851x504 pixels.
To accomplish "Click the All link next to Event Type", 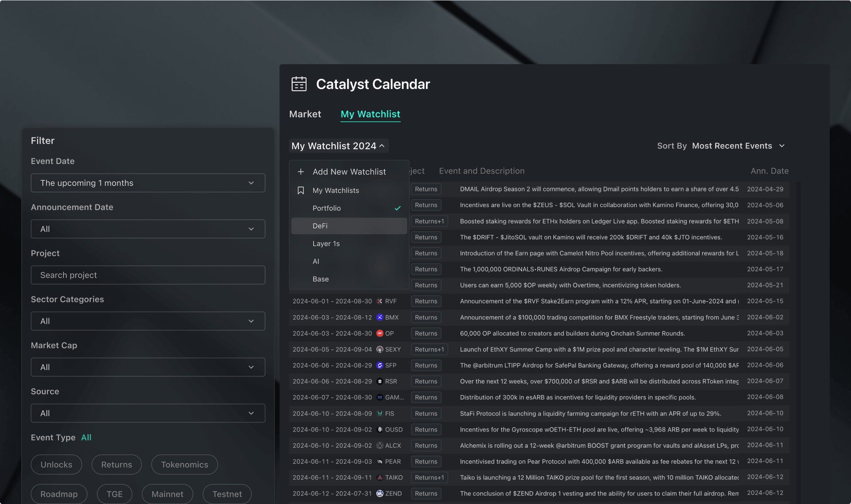I will [x=86, y=438].
